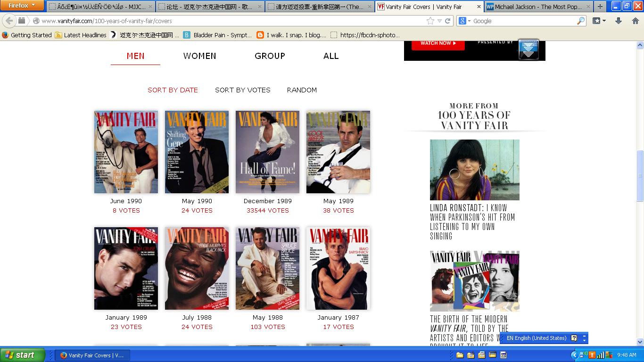Open the Linda Ronstadt photo thumbnail
This screenshot has width=644, height=362.
point(475,170)
